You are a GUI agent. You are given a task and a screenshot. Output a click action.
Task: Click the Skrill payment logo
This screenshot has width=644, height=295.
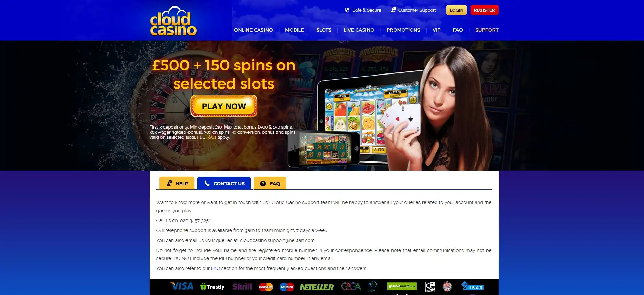242,287
